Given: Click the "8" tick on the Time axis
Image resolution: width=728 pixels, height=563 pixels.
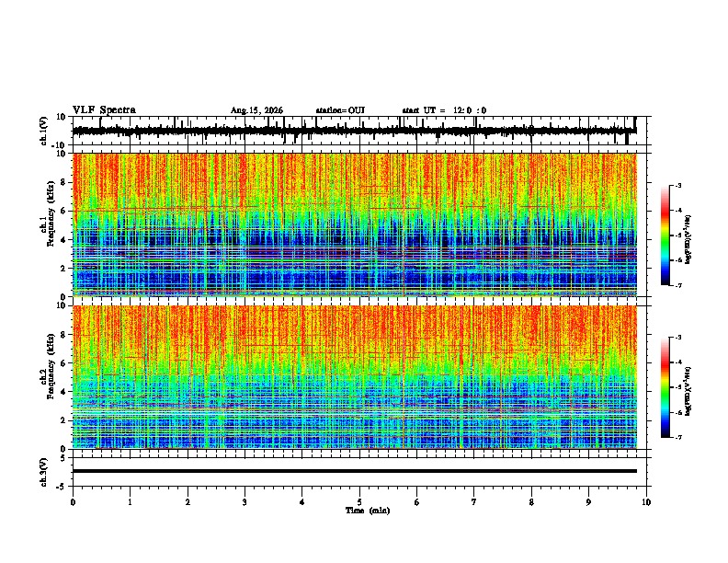Looking at the screenshot, I should click(531, 502).
